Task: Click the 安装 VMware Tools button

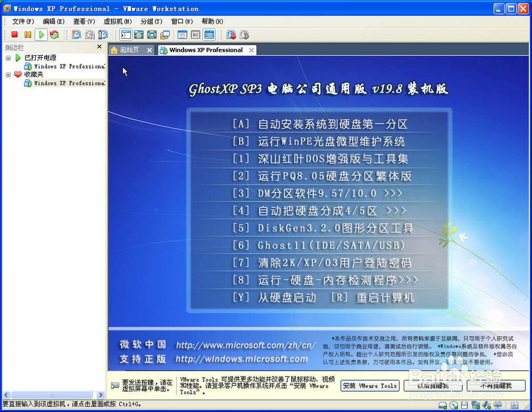Action: [x=370, y=386]
